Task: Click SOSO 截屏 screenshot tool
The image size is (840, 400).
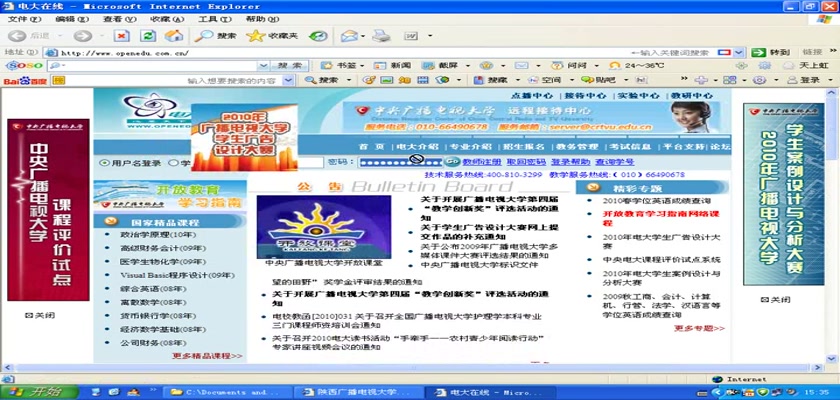Action: click(x=440, y=65)
